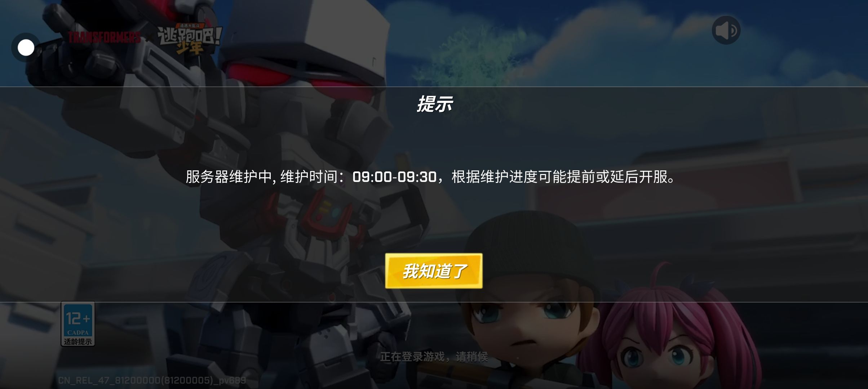
Task: Click the 适龄提示 label under the rating
Action: [77, 341]
